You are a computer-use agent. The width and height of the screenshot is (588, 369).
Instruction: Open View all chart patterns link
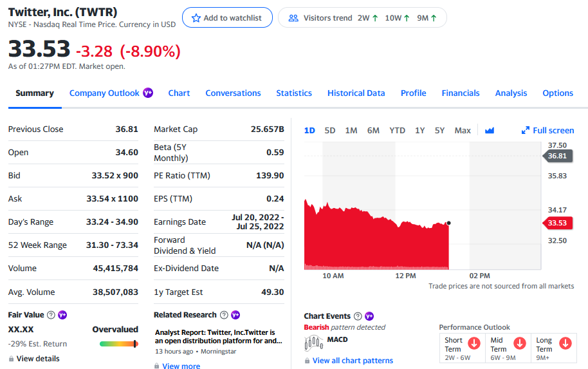pos(353,361)
